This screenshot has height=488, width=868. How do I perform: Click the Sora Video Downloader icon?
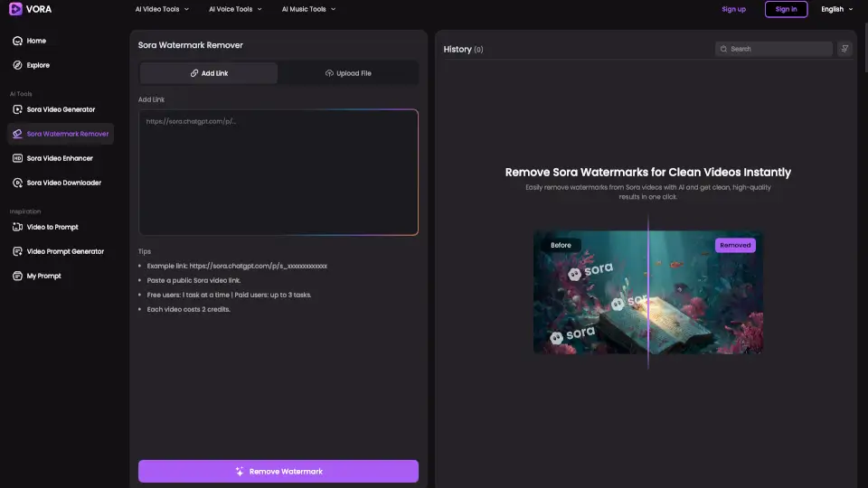[17, 183]
